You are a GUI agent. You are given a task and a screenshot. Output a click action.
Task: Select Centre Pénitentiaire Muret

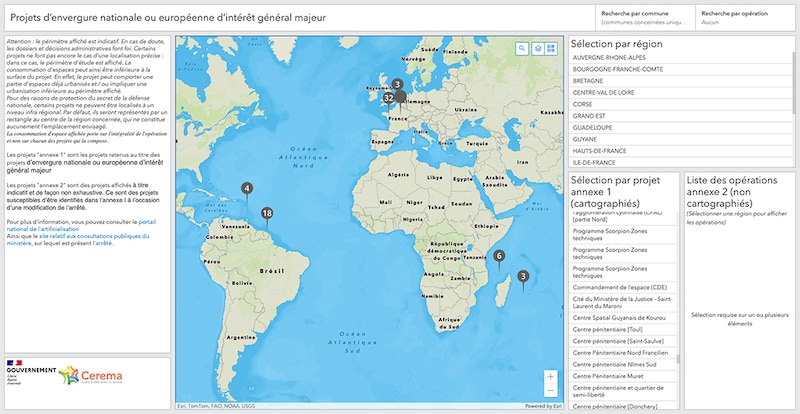point(622,377)
